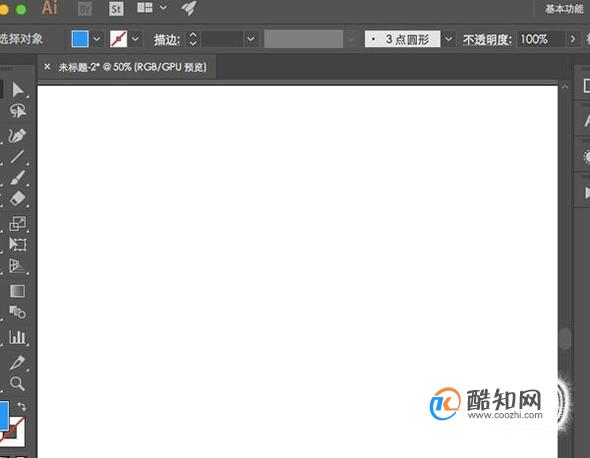The height and width of the screenshot is (458, 590).
Task: Open the arrange documents layout dropdown
Action: point(163,7)
